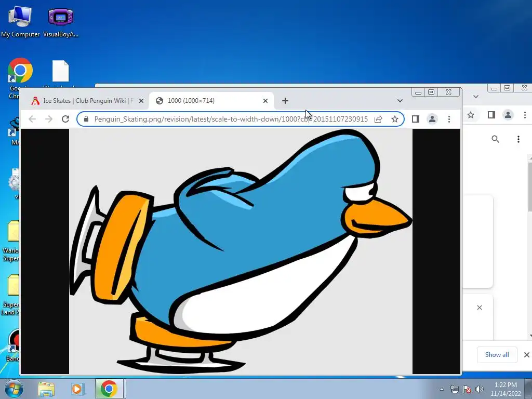Open Windows Explorer from taskbar

click(x=46, y=389)
